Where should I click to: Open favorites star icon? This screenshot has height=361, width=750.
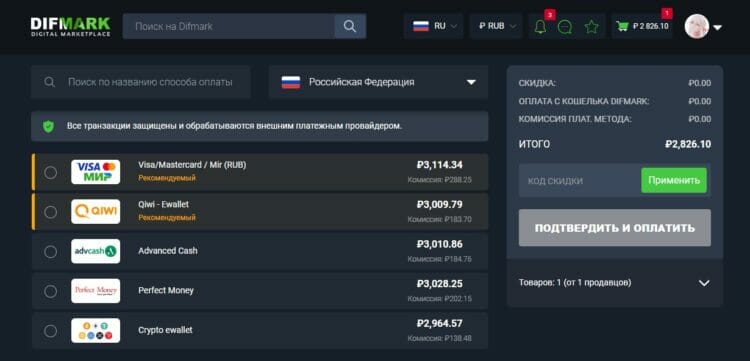(592, 27)
